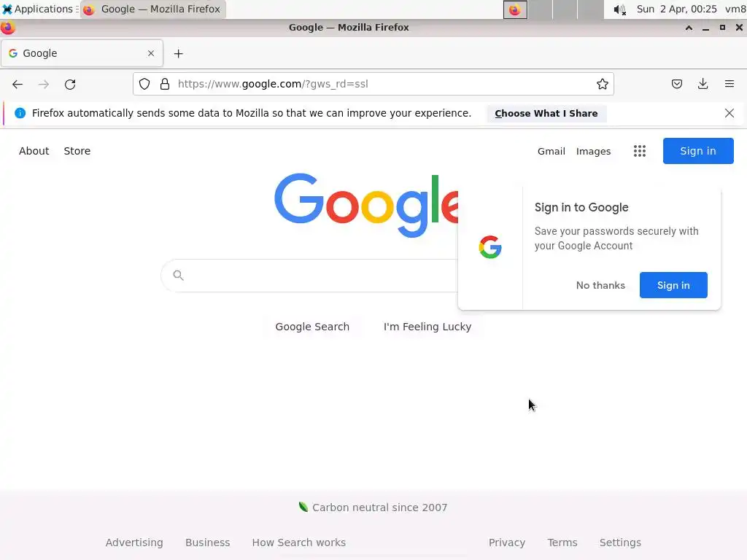The height and width of the screenshot is (560, 747).
Task: Open the Google apps grid icon
Action: click(x=639, y=151)
